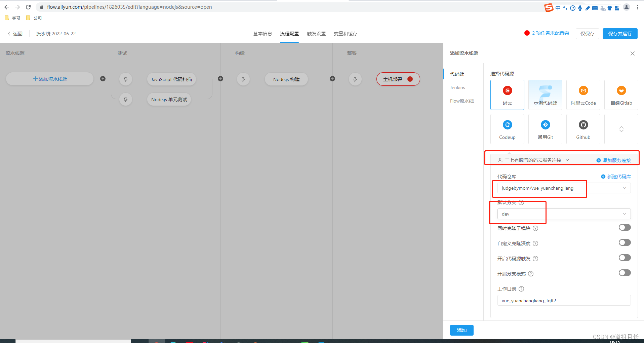Select 代码源 in the source type list

click(x=457, y=74)
